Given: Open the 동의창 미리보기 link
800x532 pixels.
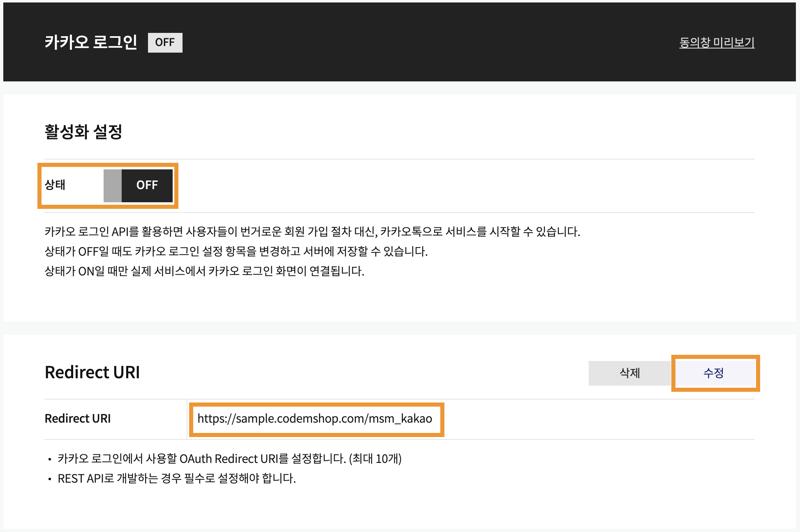Looking at the screenshot, I should (x=717, y=42).
